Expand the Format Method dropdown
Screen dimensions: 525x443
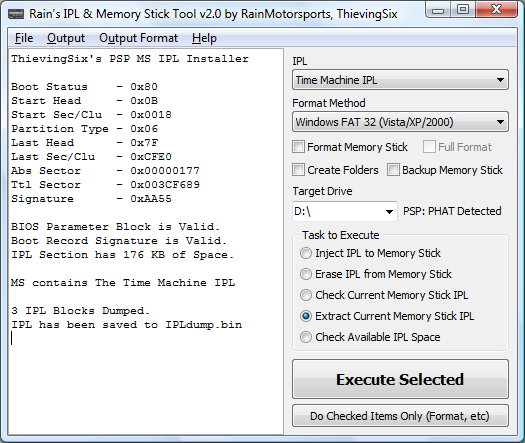[x=400, y=122]
